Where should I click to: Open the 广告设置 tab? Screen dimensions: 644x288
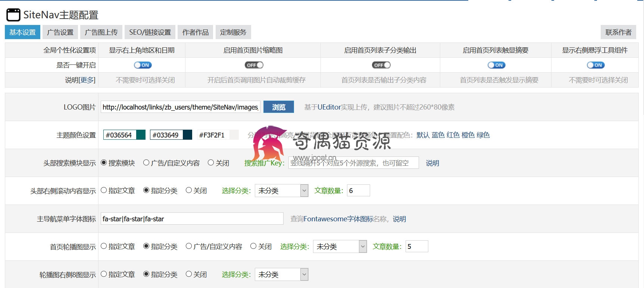(x=60, y=32)
